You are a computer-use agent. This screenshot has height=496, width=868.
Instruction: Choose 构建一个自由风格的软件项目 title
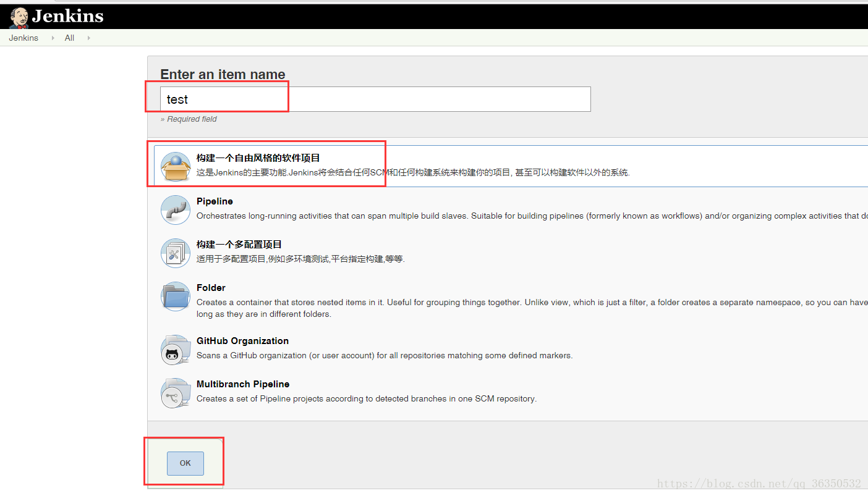[x=258, y=158]
